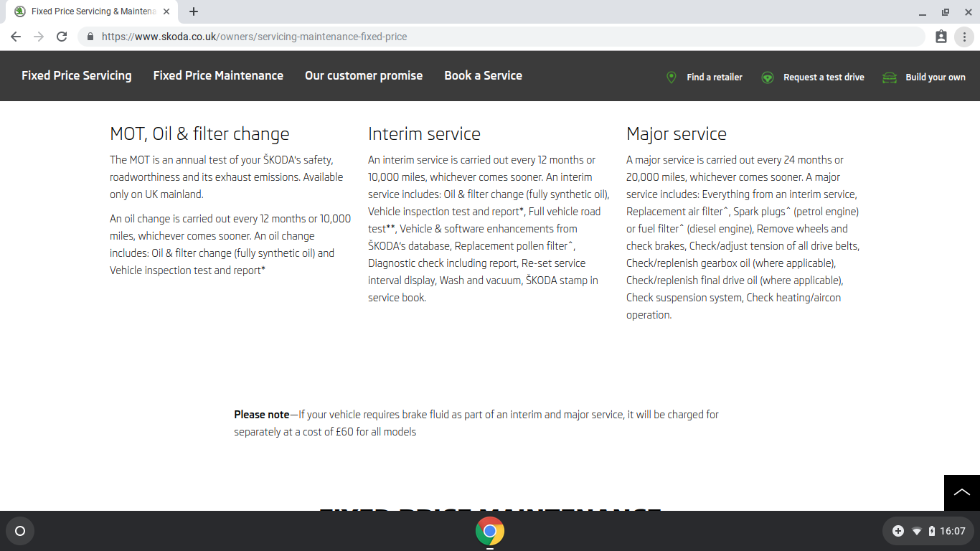The width and height of the screenshot is (980, 551).
Task: Click 'Vehicle inspection test and report*' in MOT column
Action: [x=187, y=270]
